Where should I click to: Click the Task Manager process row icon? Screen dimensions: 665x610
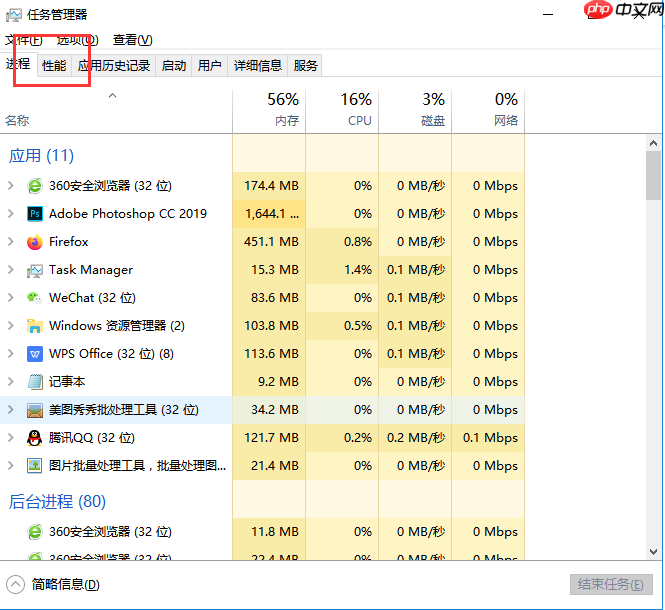[35, 270]
